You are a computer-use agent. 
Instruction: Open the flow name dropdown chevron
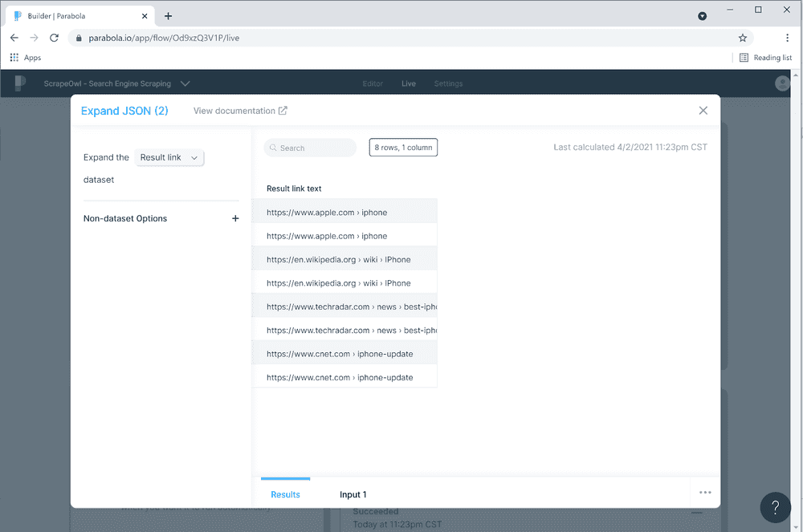185,83
